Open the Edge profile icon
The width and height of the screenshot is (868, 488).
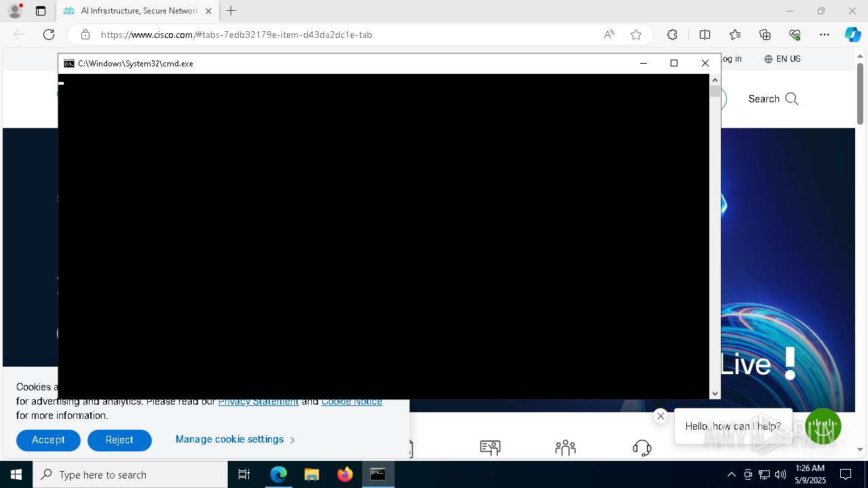14,11
